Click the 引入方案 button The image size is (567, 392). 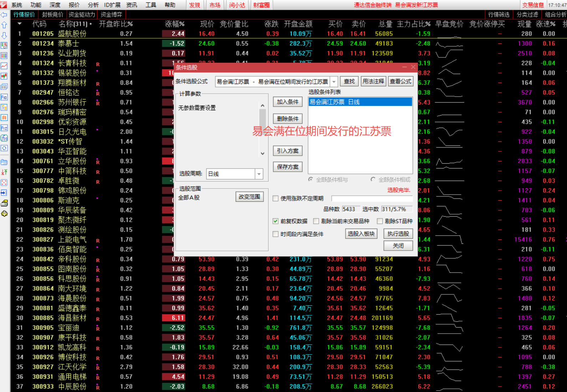(x=288, y=151)
